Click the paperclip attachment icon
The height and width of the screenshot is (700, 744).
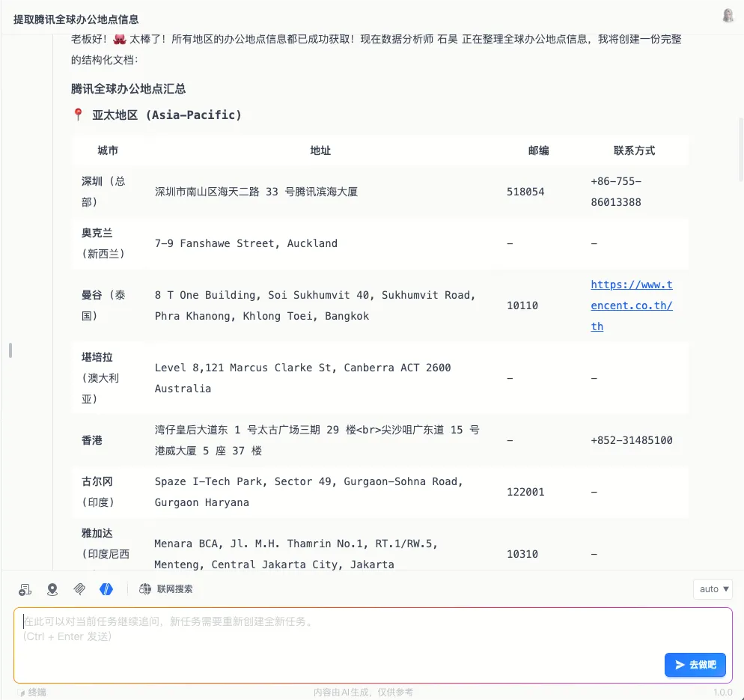[x=79, y=589]
